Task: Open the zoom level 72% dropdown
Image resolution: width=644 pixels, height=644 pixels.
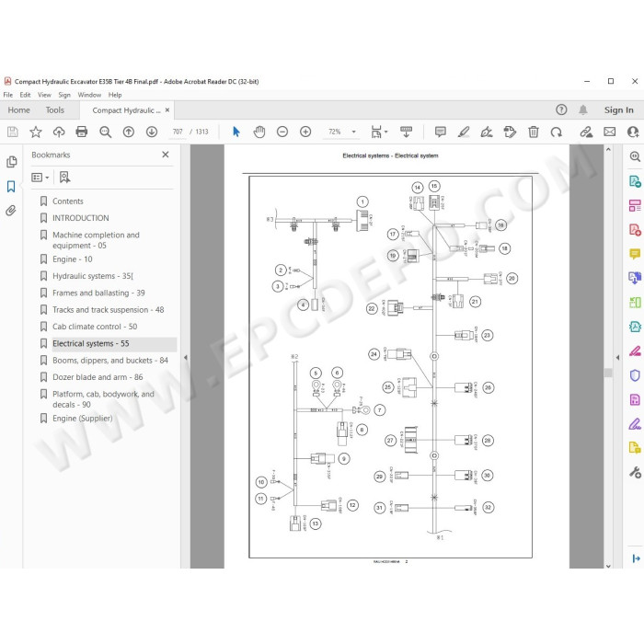Action: pyautogui.click(x=353, y=132)
